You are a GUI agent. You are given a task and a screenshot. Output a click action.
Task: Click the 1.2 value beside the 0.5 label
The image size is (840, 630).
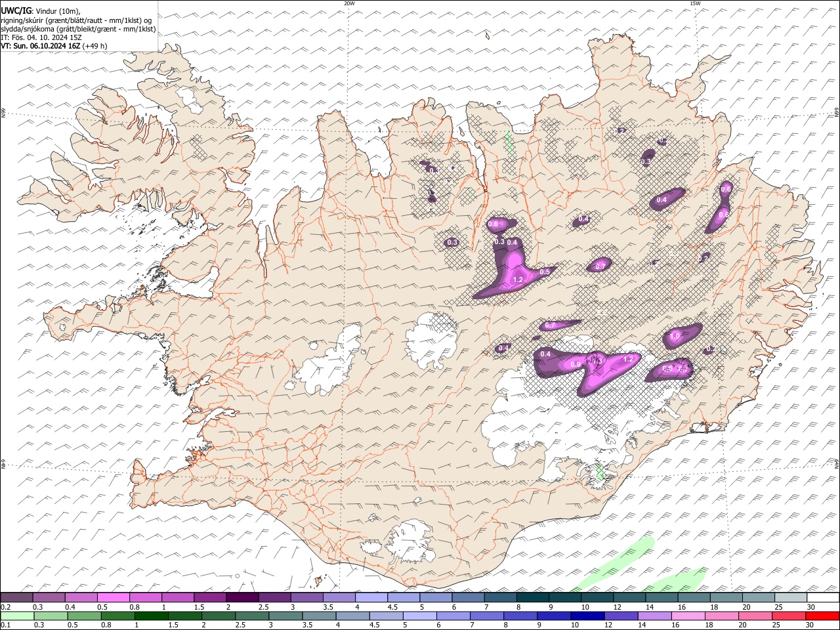tap(518, 280)
